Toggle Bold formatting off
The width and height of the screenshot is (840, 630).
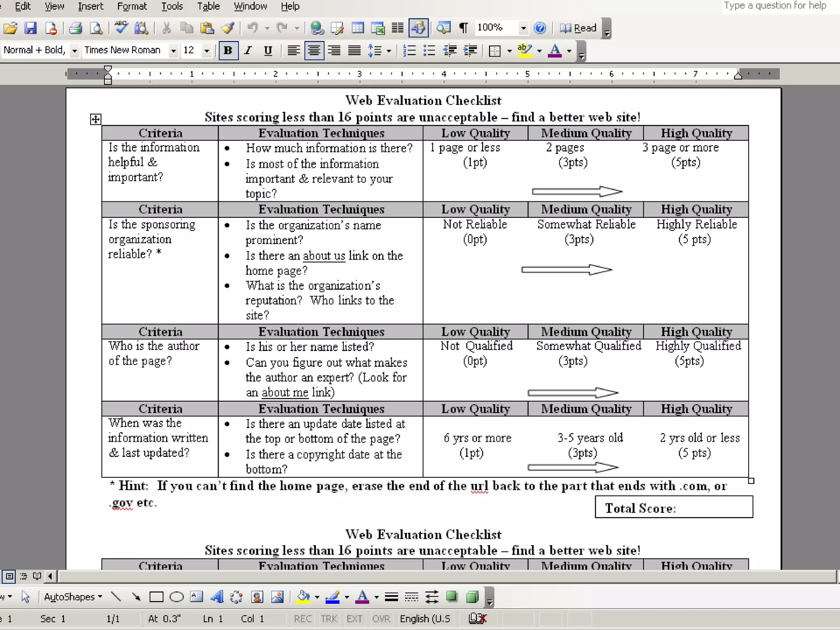tap(228, 50)
